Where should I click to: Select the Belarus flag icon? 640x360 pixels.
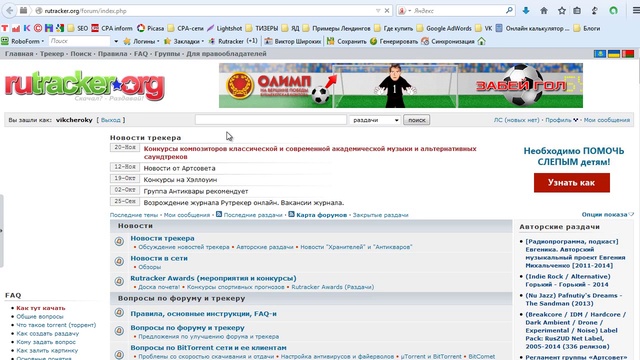[628, 53]
